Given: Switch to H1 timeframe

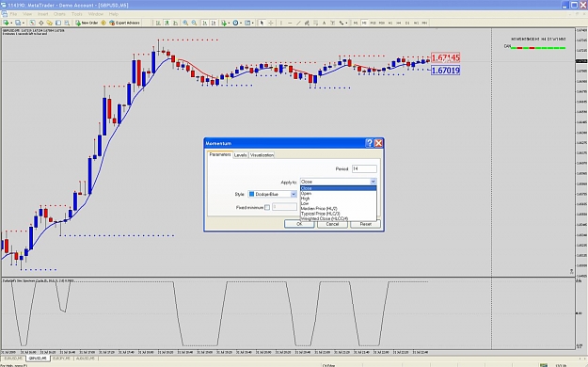Looking at the screenshot, I should click(x=390, y=23).
